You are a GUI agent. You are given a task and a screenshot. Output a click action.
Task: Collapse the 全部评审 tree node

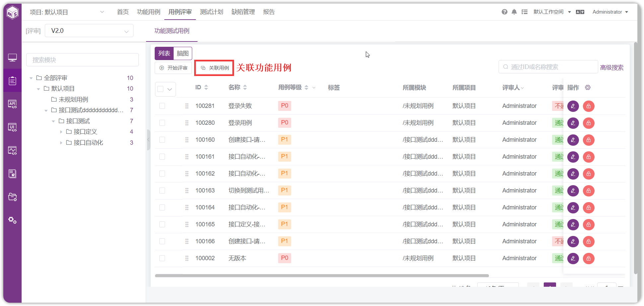tap(31, 78)
